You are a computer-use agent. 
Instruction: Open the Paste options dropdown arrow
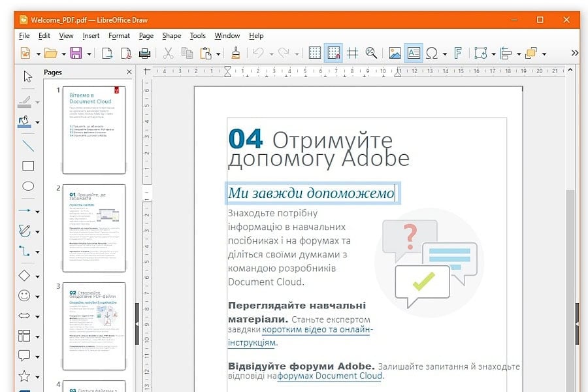218,54
